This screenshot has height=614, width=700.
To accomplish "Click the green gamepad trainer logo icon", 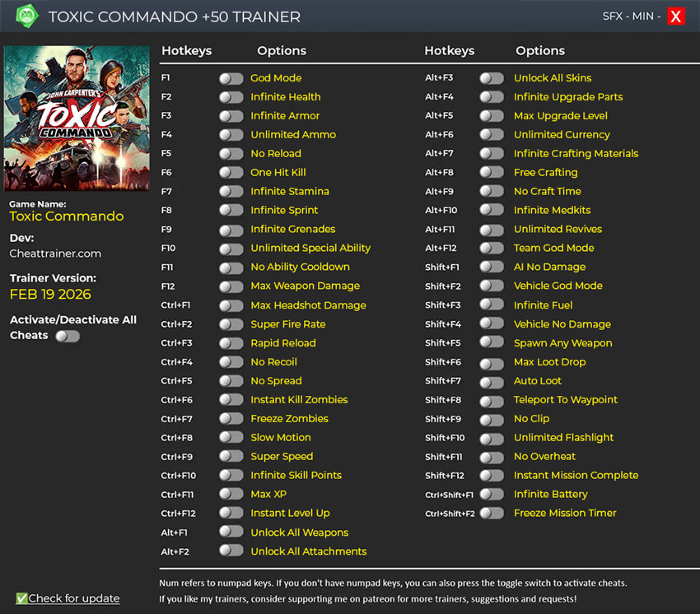I will click(x=27, y=16).
